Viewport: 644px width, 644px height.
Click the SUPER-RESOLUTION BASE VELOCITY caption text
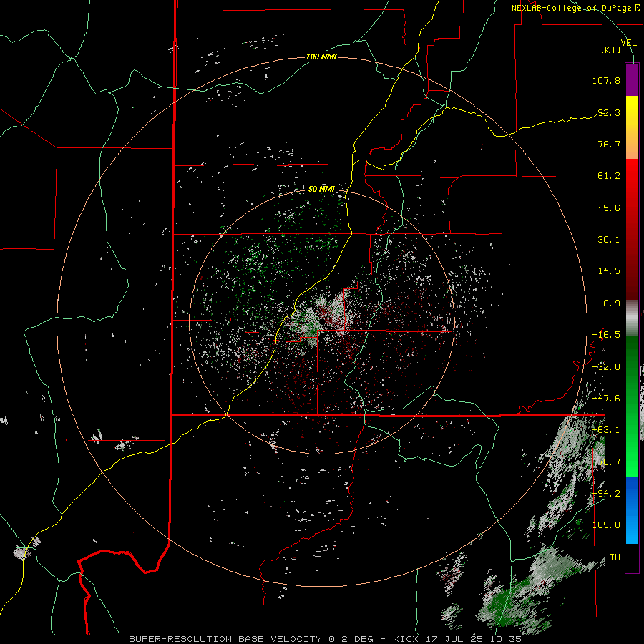click(227, 639)
